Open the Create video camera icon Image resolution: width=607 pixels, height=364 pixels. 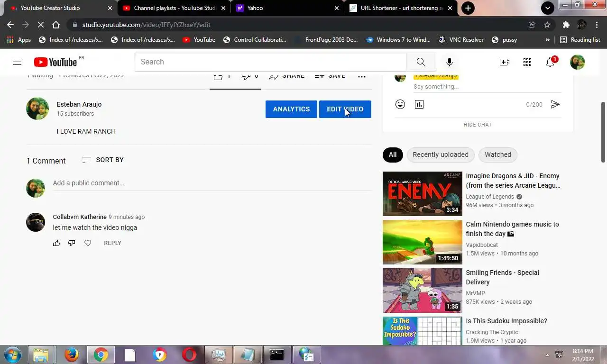pos(504,62)
